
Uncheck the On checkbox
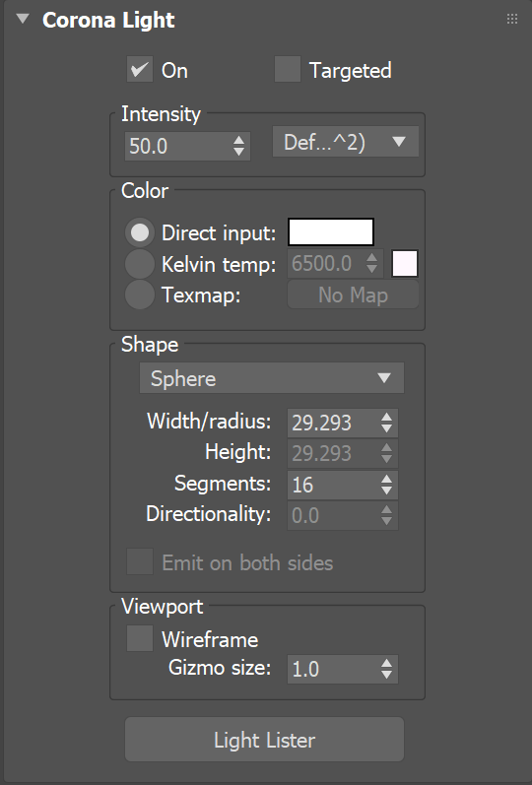pyautogui.click(x=140, y=69)
